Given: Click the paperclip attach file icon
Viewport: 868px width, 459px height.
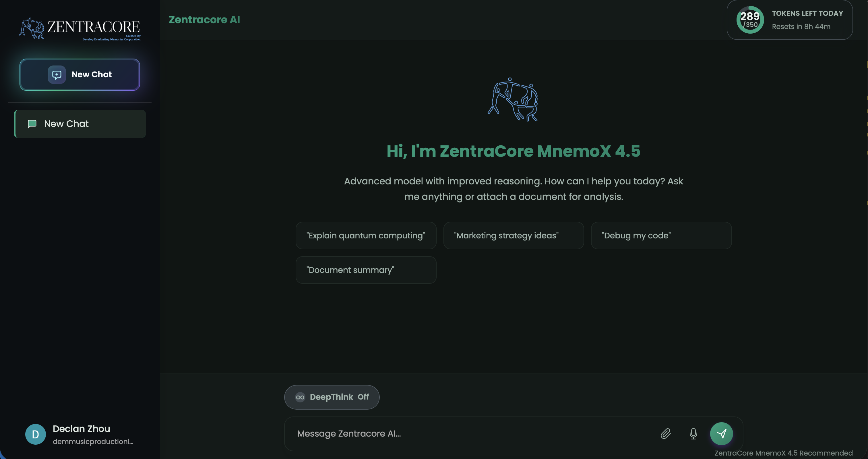Looking at the screenshot, I should [x=665, y=433].
